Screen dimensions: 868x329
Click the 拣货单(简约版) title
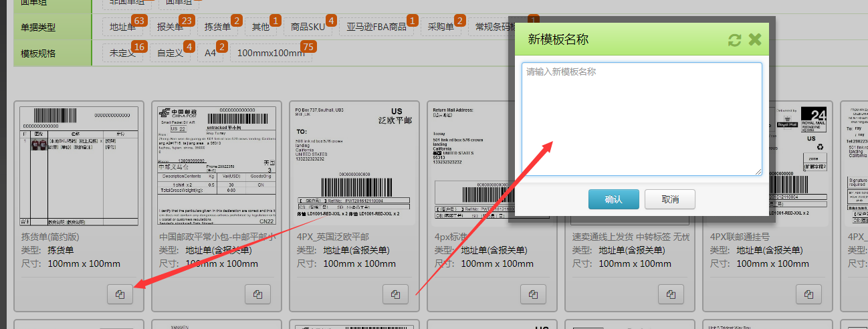[51, 237]
